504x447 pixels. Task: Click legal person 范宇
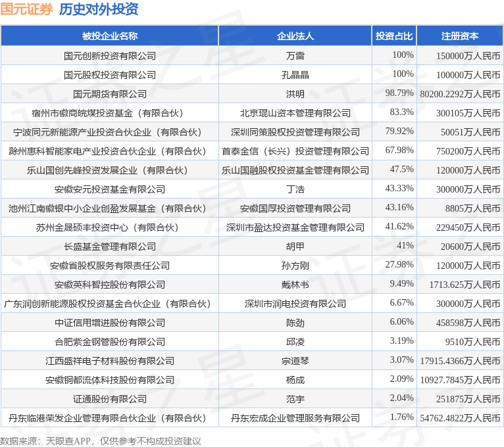point(295,399)
